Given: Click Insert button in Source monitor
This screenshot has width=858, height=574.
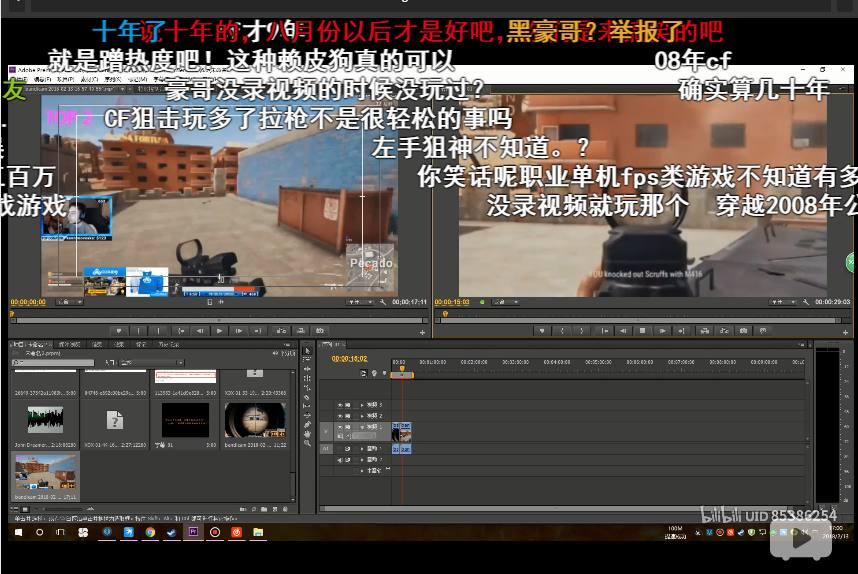Looking at the screenshot, I should 281,331.
